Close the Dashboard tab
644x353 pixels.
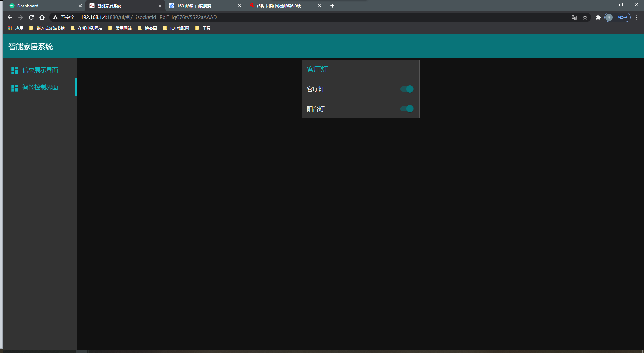click(x=80, y=6)
